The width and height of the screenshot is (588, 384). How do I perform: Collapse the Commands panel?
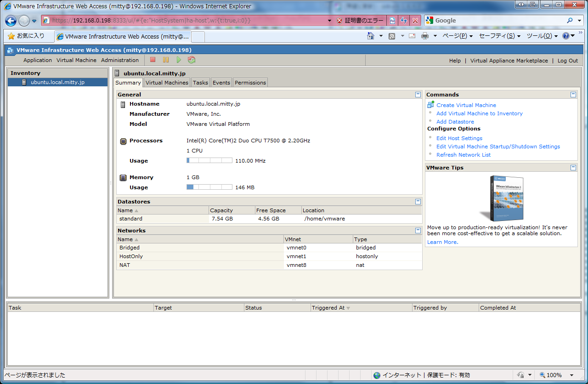573,95
